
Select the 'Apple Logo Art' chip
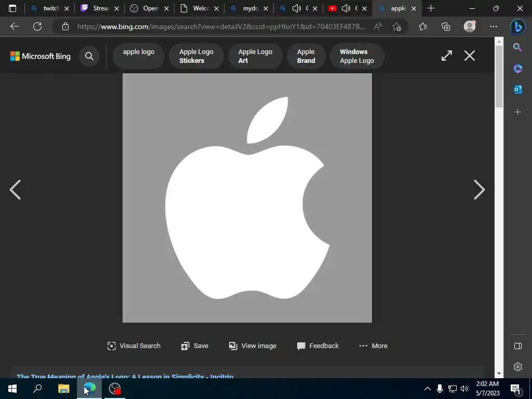click(x=255, y=56)
